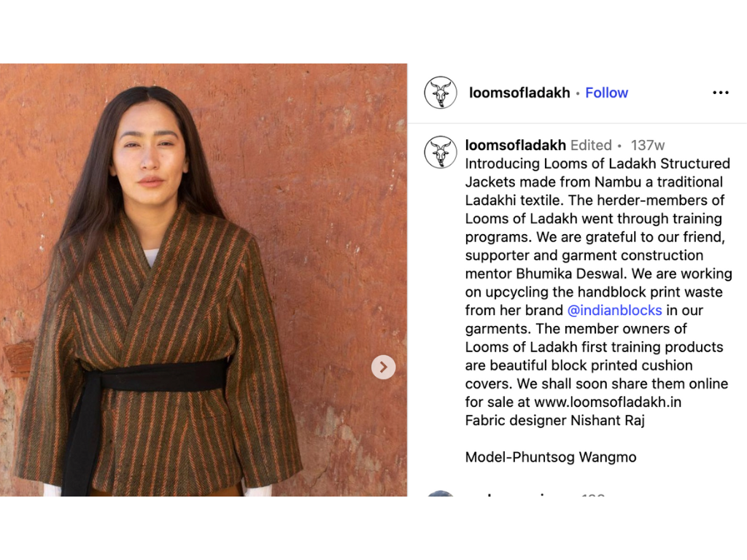
Task: Click the loomsofladakh username above the caption
Action: (516, 145)
